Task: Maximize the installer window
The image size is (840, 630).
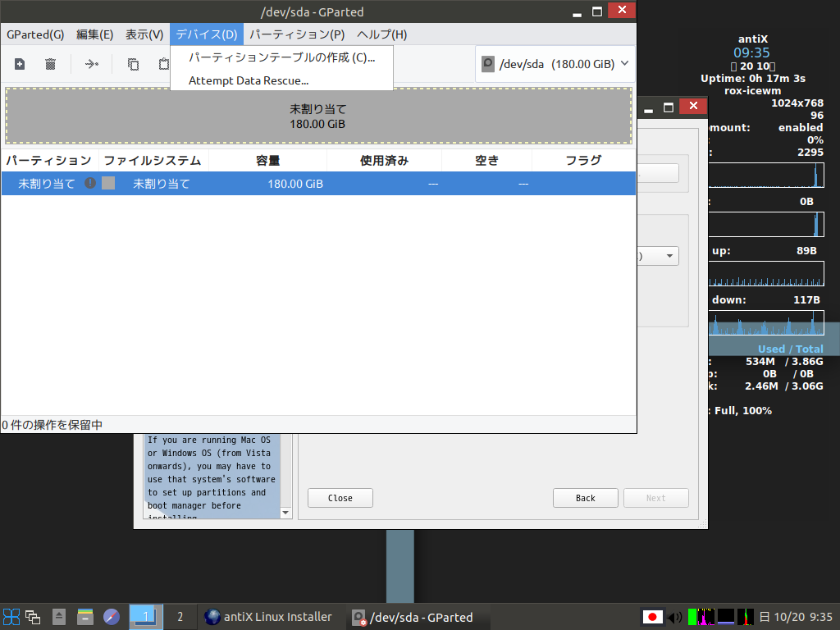Action: 669,107
